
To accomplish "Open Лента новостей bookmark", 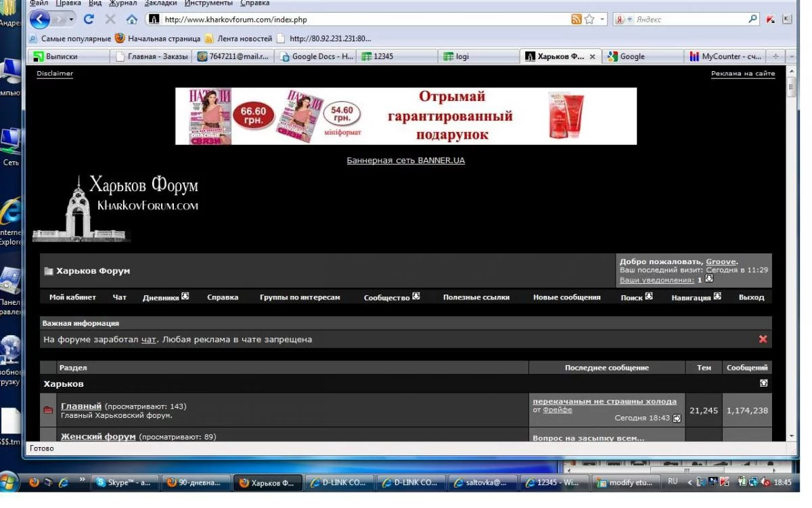I will pyautogui.click(x=238, y=39).
